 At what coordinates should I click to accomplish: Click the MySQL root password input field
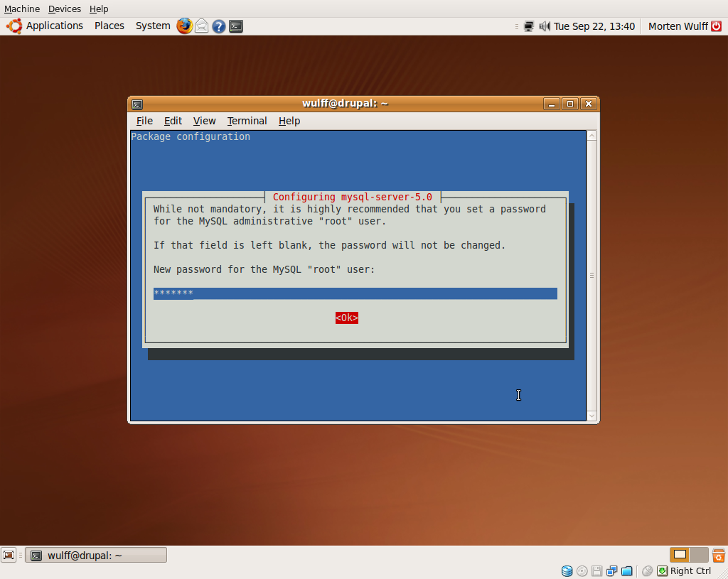[355, 293]
